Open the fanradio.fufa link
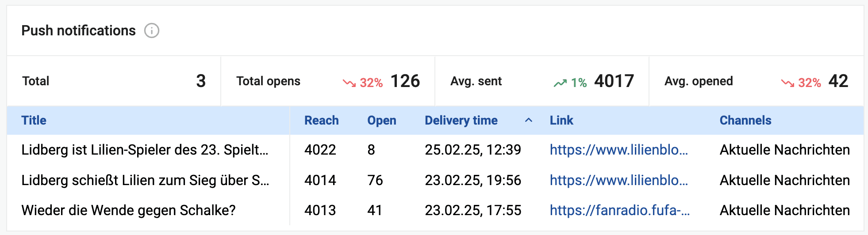Viewport: 868px width, 235px height. click(620, 210)
